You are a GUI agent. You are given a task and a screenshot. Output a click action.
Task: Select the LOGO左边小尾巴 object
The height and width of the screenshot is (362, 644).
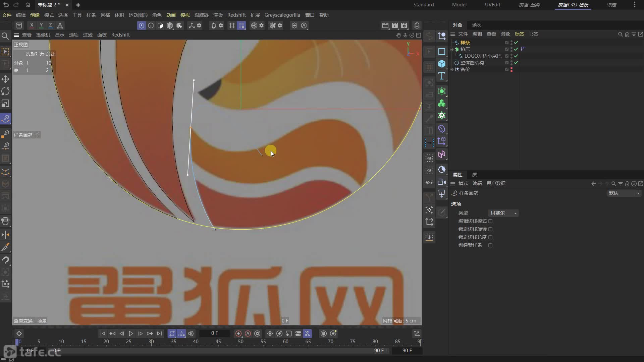483,56
